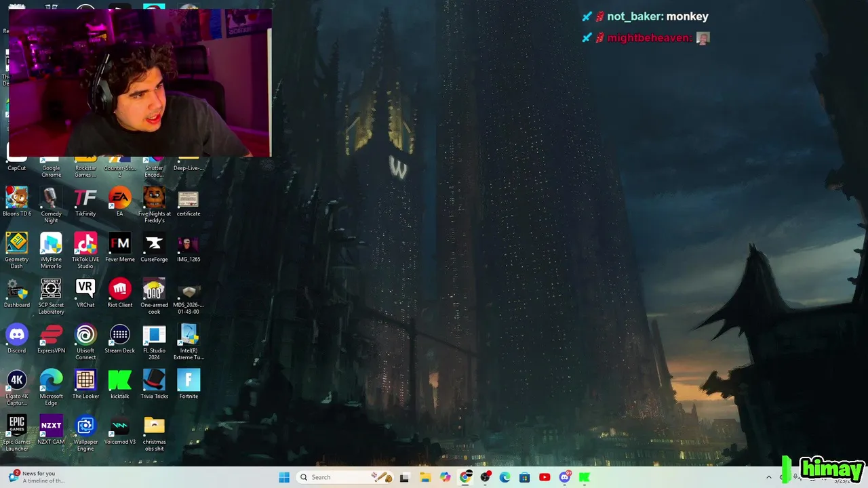The height and width of the screenshot is (488, 868).
Task: Launch Geometry Dash from desktop
Action: [17, 250]
